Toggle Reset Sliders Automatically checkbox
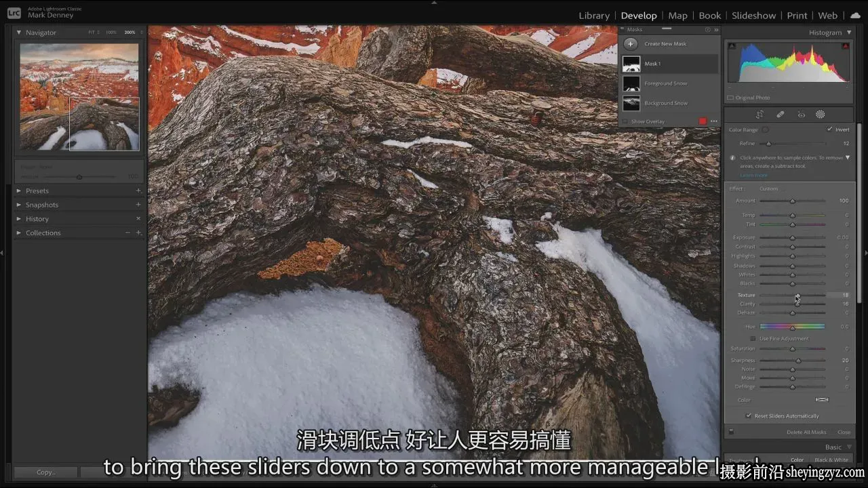868x488 pixels. click(749, 415)
